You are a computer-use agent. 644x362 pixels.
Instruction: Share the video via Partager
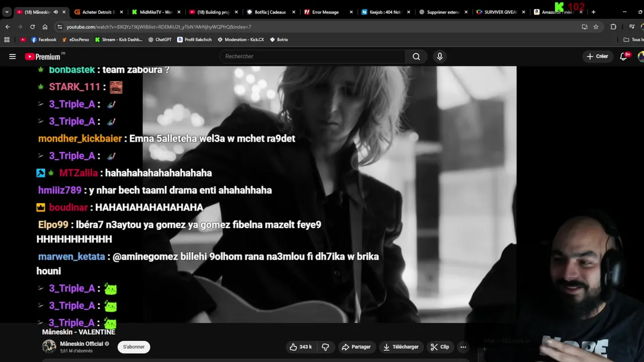point(356,347)
